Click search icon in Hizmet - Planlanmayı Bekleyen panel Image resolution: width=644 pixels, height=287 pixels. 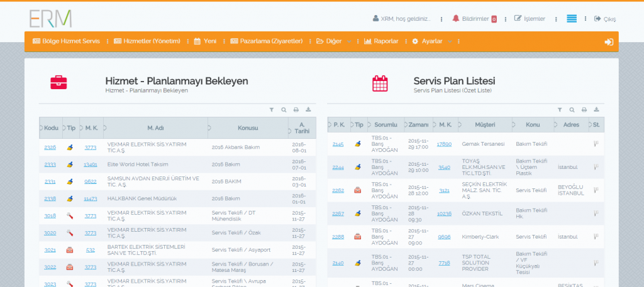click(284, 110)
